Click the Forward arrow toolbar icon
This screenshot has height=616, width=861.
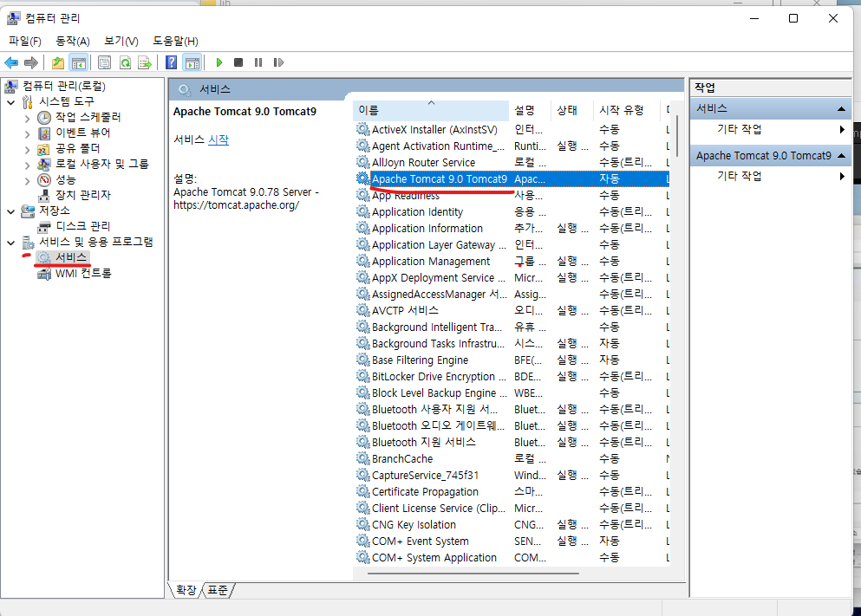point(31,62)
